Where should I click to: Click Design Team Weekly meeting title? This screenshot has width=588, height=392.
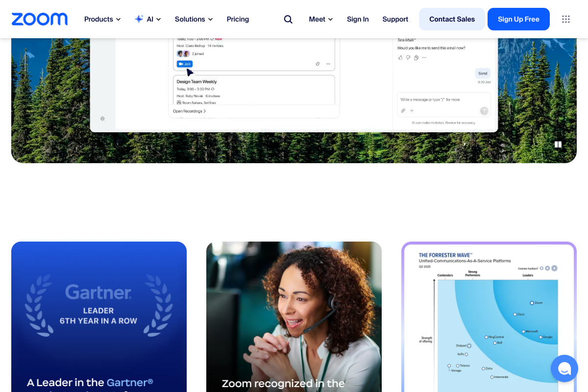click(196, 82)
